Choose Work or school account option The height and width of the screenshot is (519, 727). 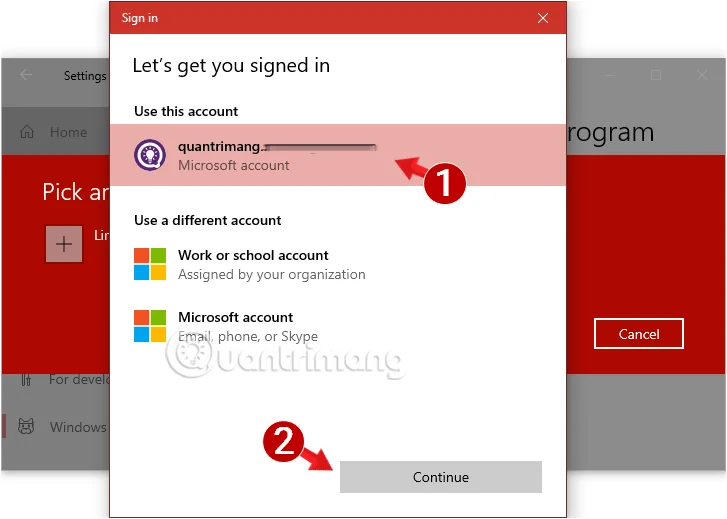click(338, 264)
